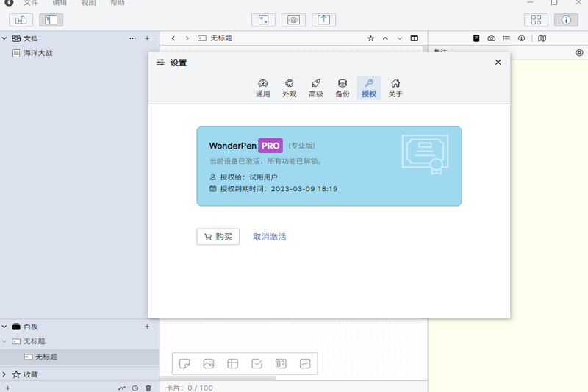588x392 pixels.
Task: Open the 通用 (General) settings tab
Action: click(262, 88)
